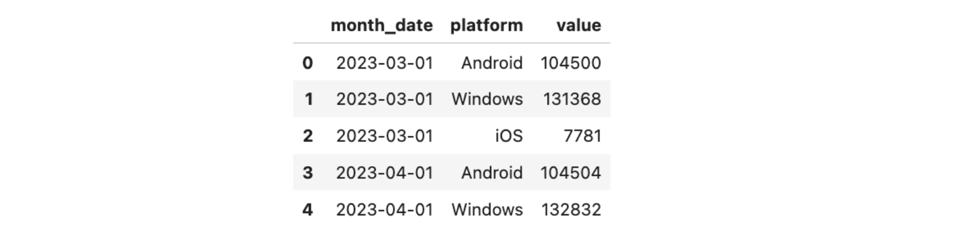
Task: Click the platform column header
Action: click(x=486, y=25)
